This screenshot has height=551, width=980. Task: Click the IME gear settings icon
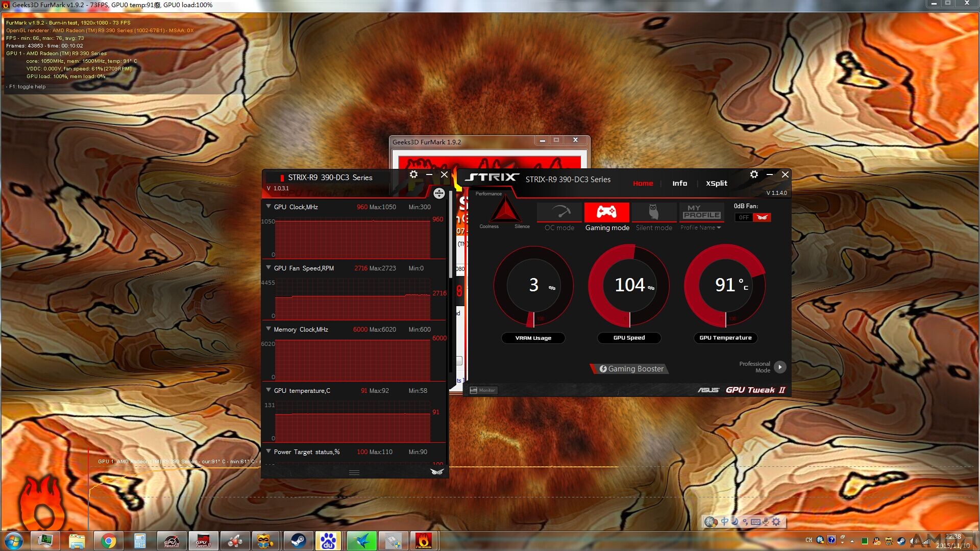click(x=776, y=521)
